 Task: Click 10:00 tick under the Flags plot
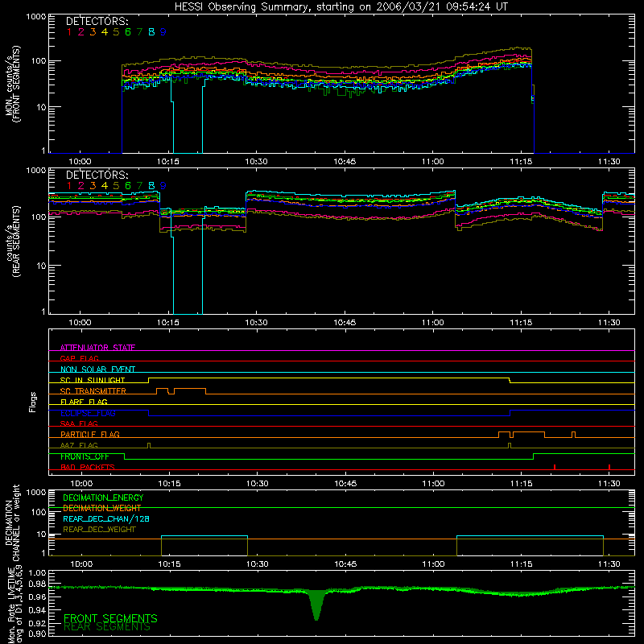81,484
